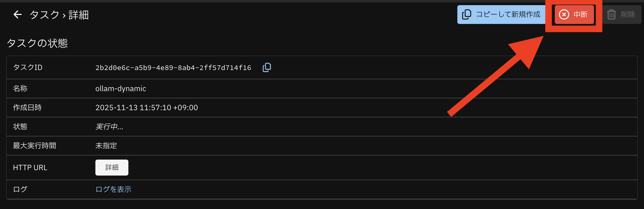
Task: Click the ollam-dynamic name value
Action: pyautogui.click(x=121, y=89)
